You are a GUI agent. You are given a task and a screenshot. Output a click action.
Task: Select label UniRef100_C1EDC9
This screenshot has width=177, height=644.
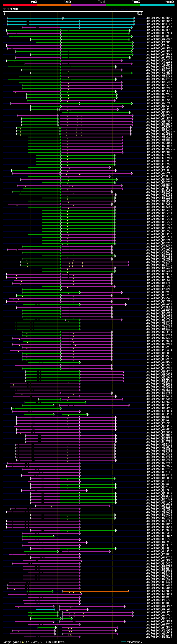(x=159, y=170)
